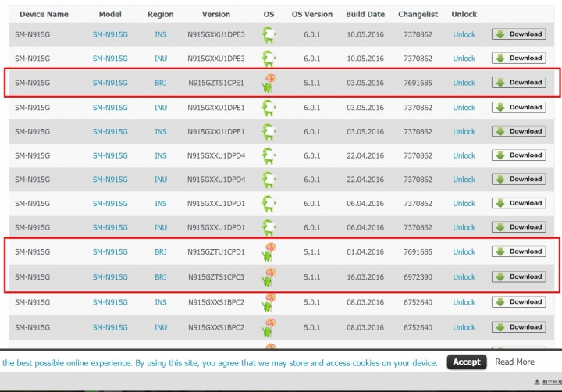Click the Marshmallow OS icon in INS N915GXXU1DPE1 row
This screenshot has height=392, width=562.
[x=269, y=132]
